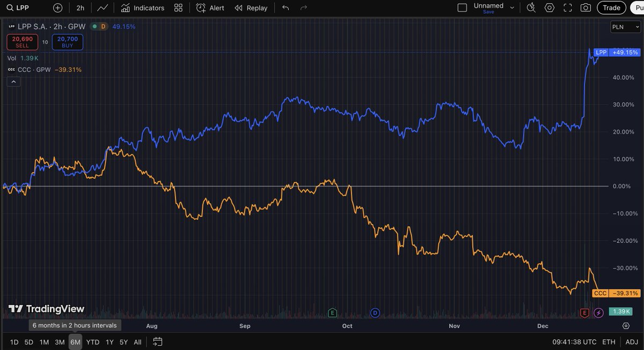The image size is (644, 350).
Task: Undo the last chart action
Action: [x=286, y=8]
